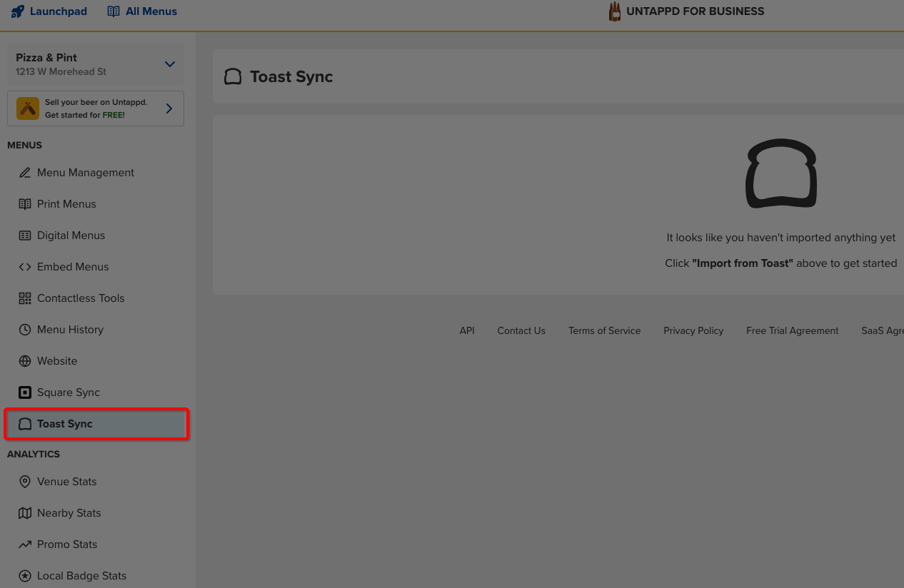Viewport: 904px width, 588px height.
Task: Click the Square Sync icon
Action: pyautogui.click(x=25, y=392)
